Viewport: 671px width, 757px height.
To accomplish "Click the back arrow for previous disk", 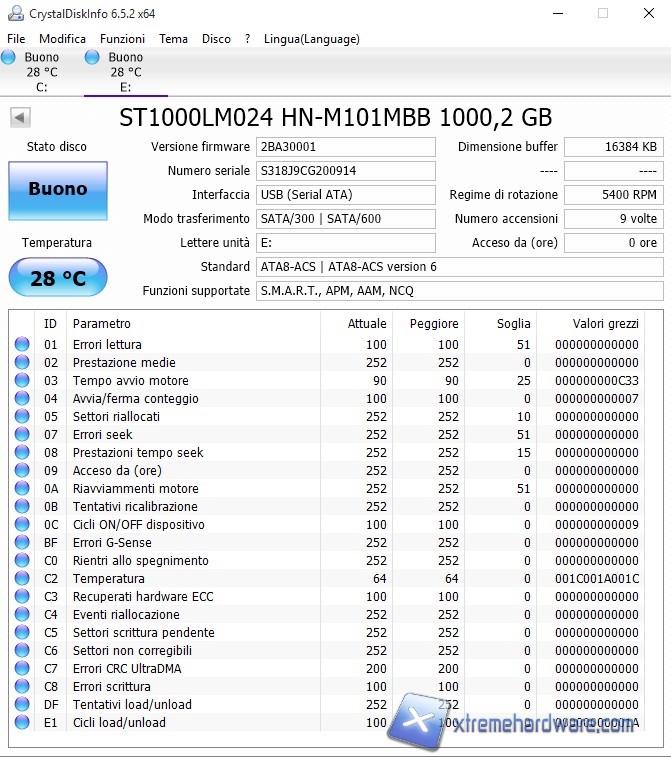I will [x=20, y=118].
